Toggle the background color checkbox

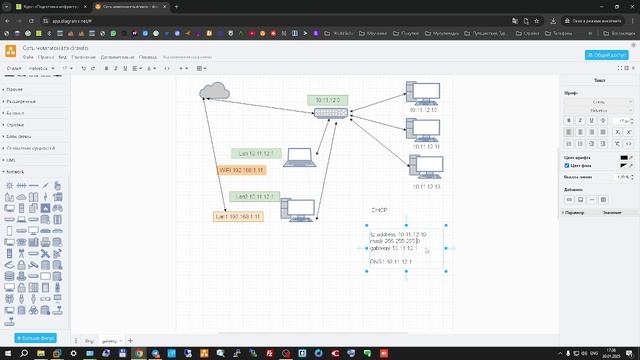[567, 166]
